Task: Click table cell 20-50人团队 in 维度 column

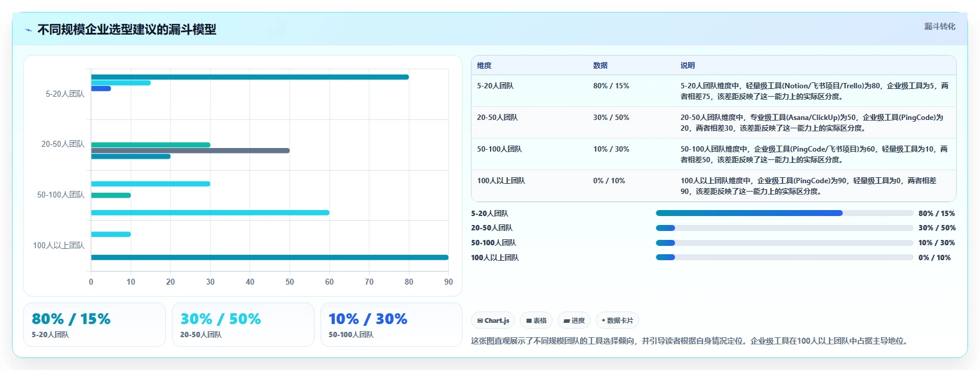Action: click(x=497, y=118)
